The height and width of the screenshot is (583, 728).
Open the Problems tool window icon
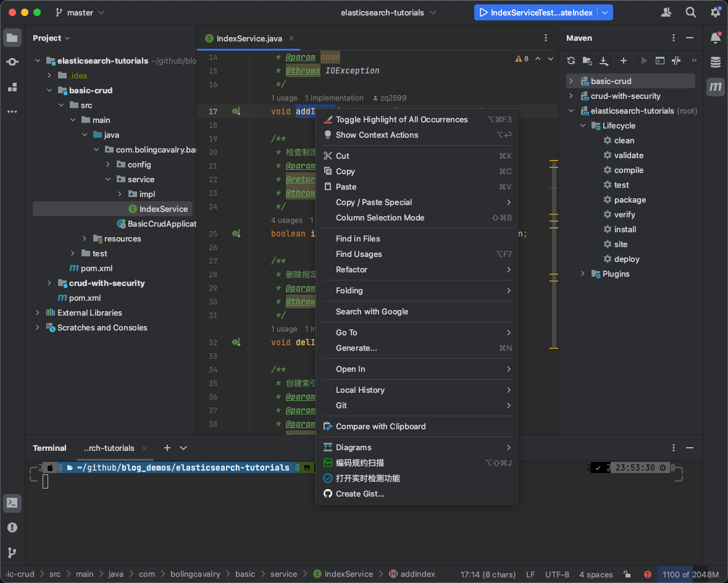[12, 527]
